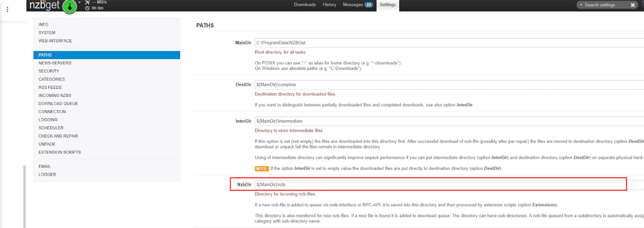This screenshot has height=228, width=644.
Task: Click the nzbget logo
Action: (44, 5)
